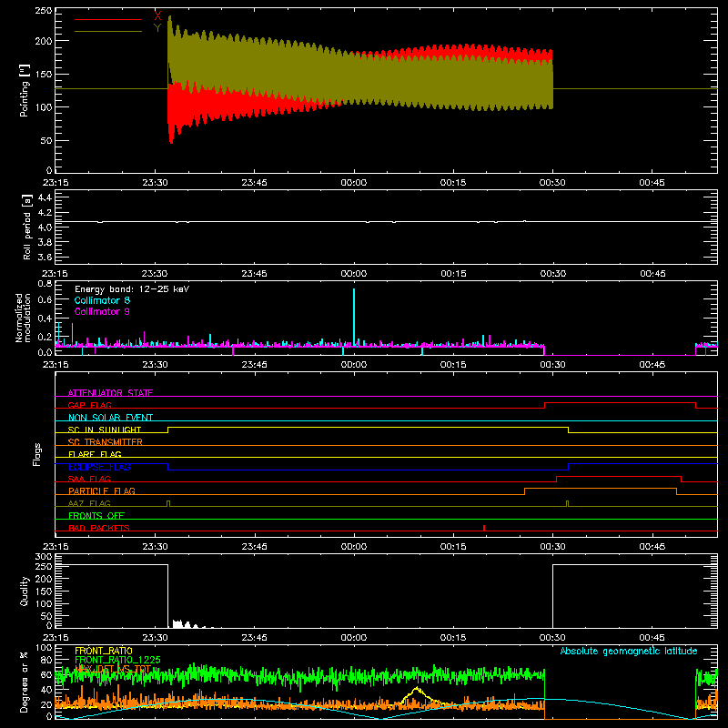The width and height of the screenshot is (728, 728).
Task: Click the '23:45' time label under Roll period plot
Action: pos(255,274)
